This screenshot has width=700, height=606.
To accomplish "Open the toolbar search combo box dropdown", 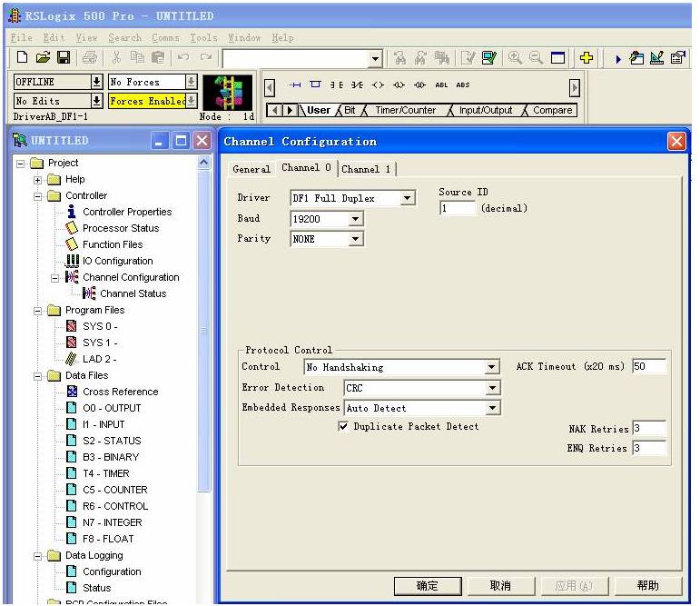I will (376, 58).
